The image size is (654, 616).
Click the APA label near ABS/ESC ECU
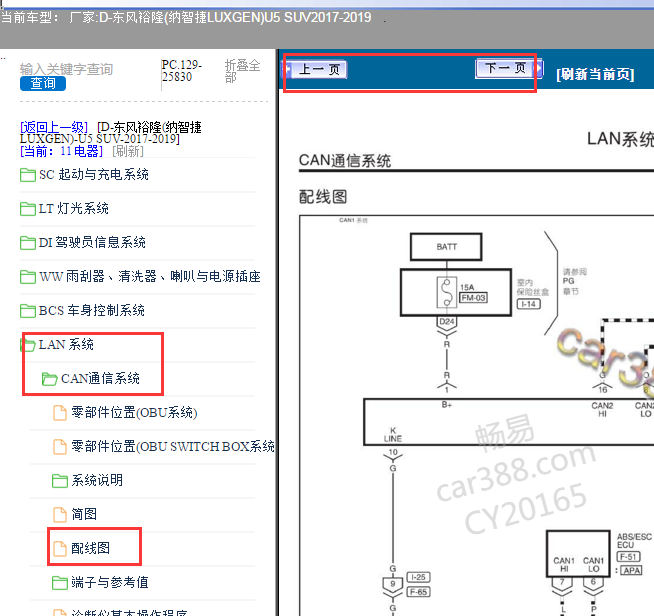(x=632, y=571)
